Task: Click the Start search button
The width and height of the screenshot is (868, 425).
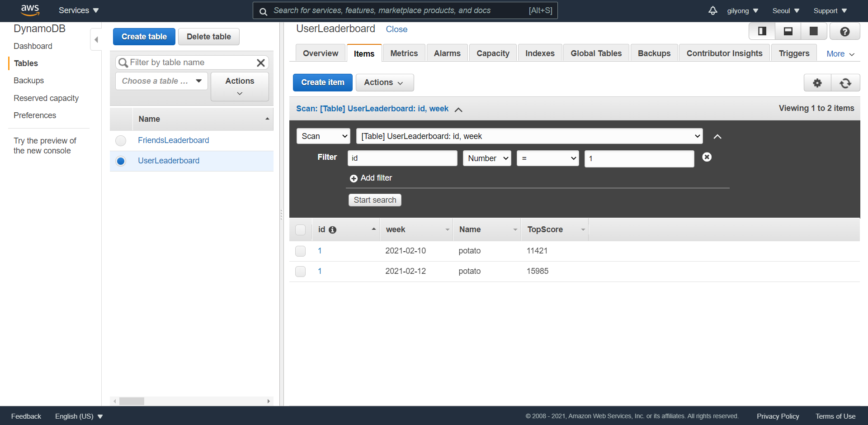Action: pyautogui.click(x=375, y=200)
